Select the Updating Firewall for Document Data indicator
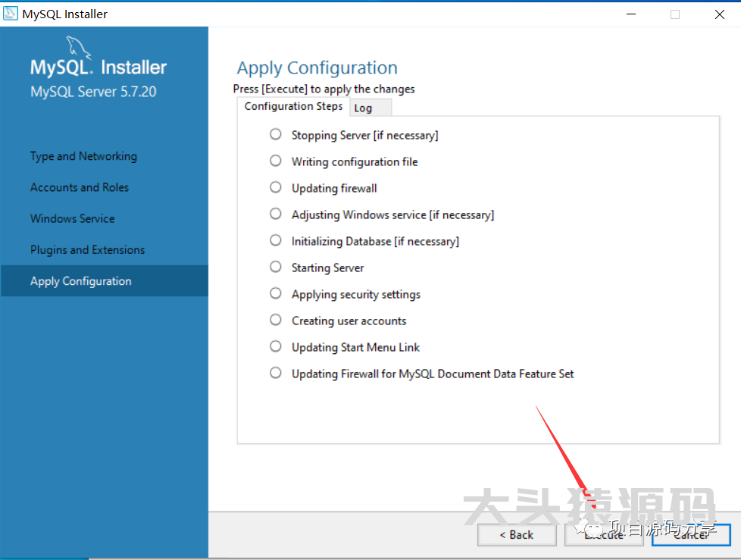 (x=276, y=373)
